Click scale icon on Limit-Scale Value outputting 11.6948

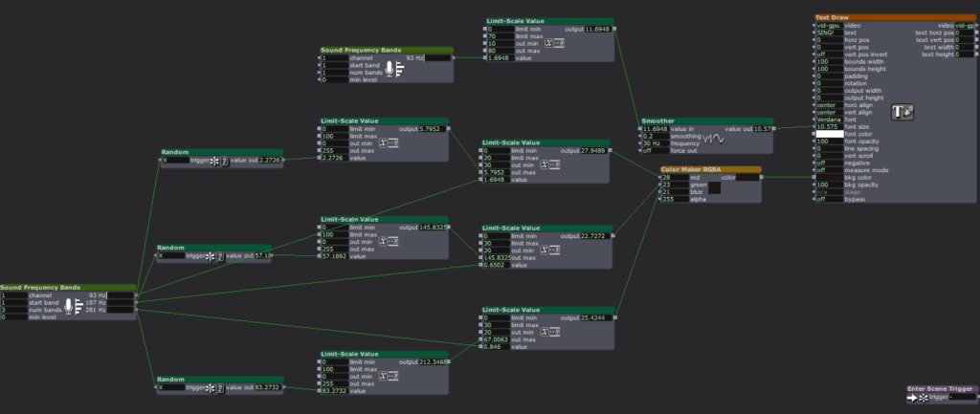click(x=554, y=44)
